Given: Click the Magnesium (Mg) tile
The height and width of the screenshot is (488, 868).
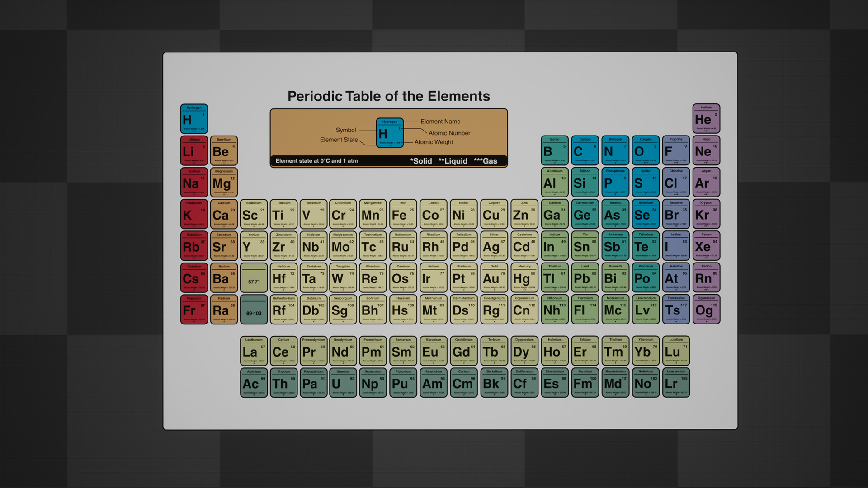Looking at the screenshot, I should pos(224,183).
